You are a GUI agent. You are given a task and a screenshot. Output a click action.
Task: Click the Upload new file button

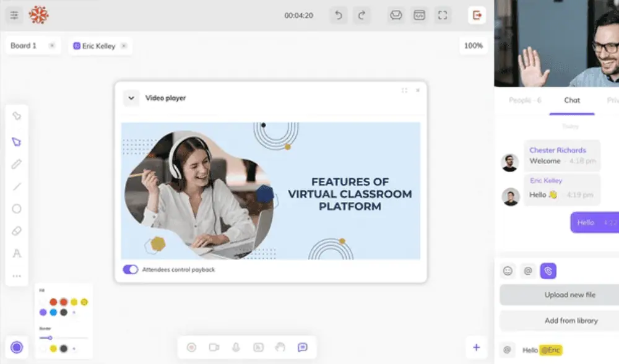569,295
